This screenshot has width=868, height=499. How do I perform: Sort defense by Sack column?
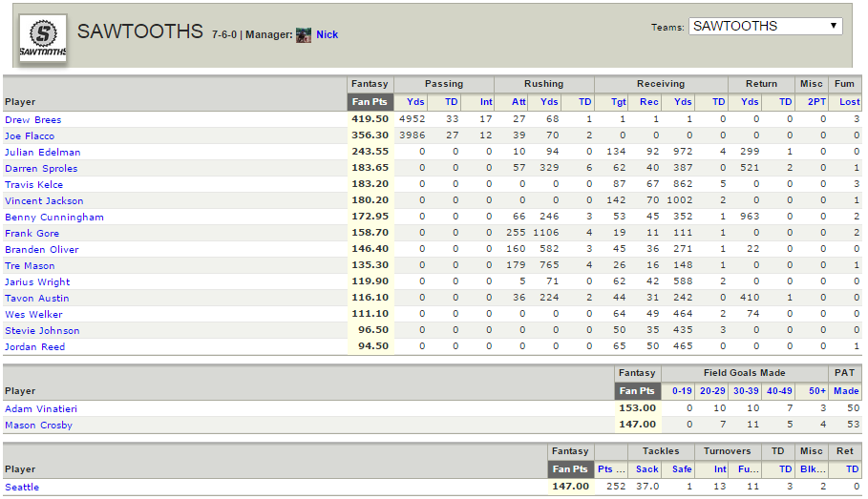pyautogui.click(x=647, y=469)
